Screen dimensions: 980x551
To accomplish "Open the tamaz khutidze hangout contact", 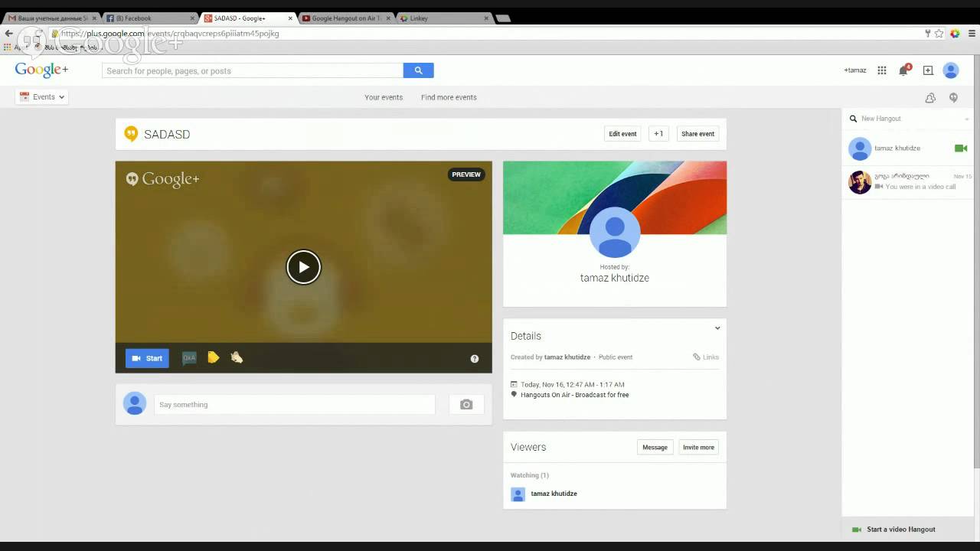I will 908,148.
